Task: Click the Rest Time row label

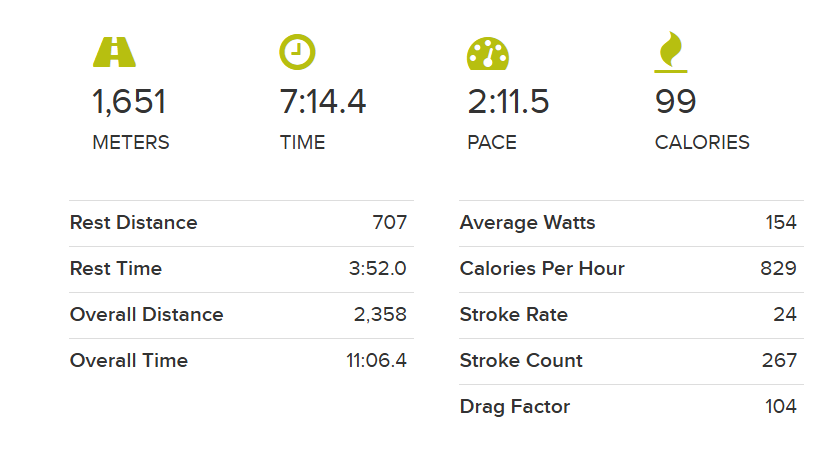Action: click(116, 268)
